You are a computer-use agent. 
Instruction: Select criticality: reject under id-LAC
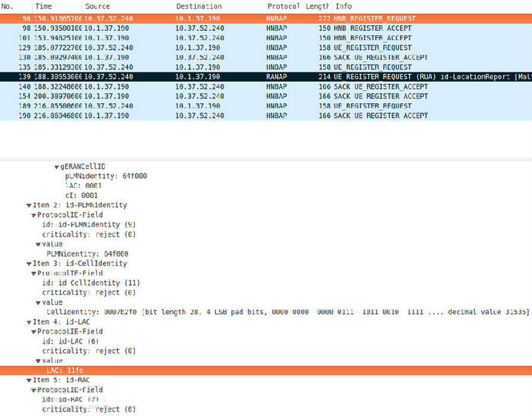coord(89,351)
